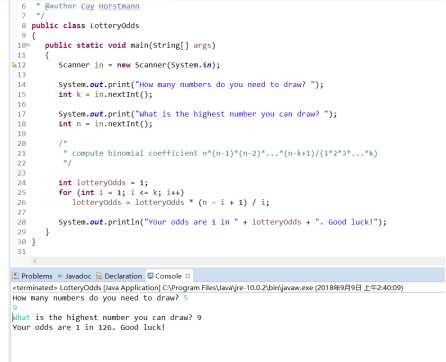The image size is (446, 362).
Task: Click the 'Your odds are 1 in' println statement
Action: (222, 222)
